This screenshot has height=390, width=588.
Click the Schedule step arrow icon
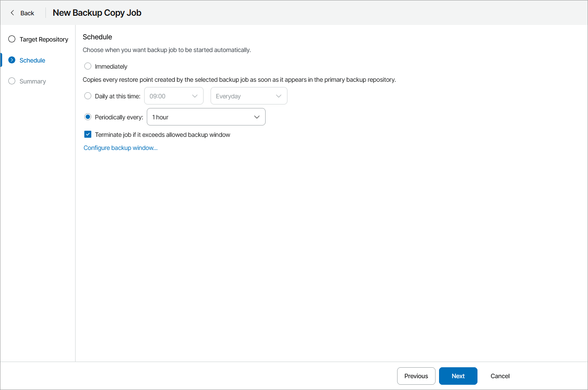[12, 60]
